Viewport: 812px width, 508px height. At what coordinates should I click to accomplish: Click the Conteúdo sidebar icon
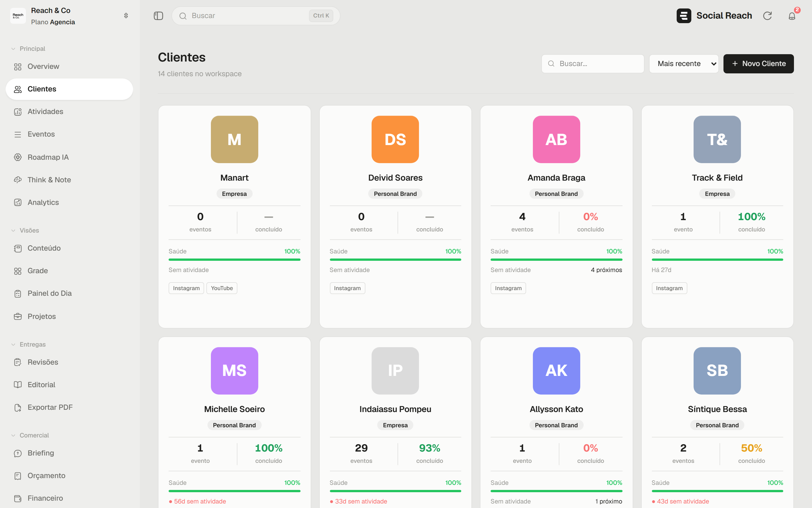click(18, 248)
